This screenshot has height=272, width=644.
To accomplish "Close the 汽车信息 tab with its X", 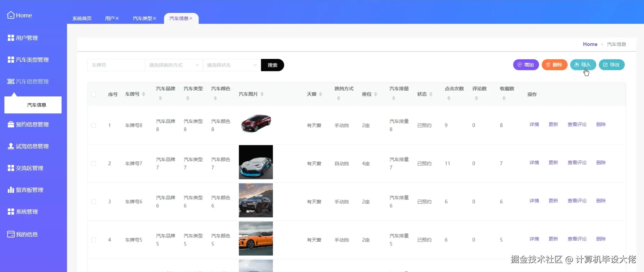I will (191, 18).
